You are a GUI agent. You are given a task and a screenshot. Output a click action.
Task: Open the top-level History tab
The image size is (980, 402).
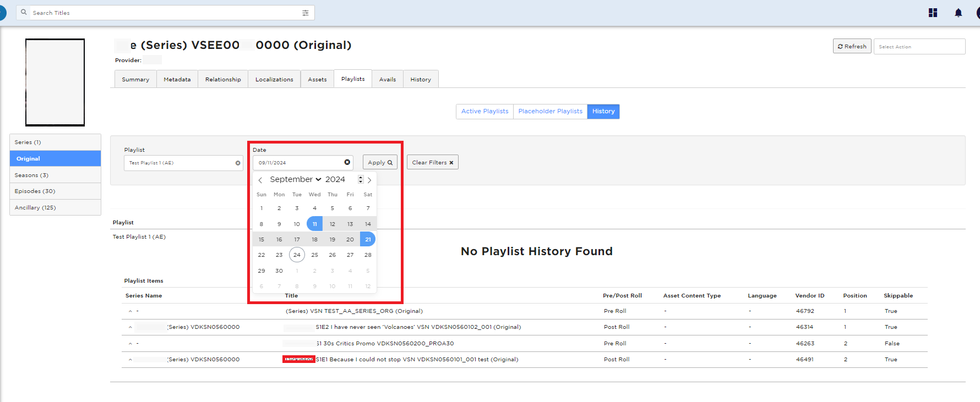click(x=421, y=79)
